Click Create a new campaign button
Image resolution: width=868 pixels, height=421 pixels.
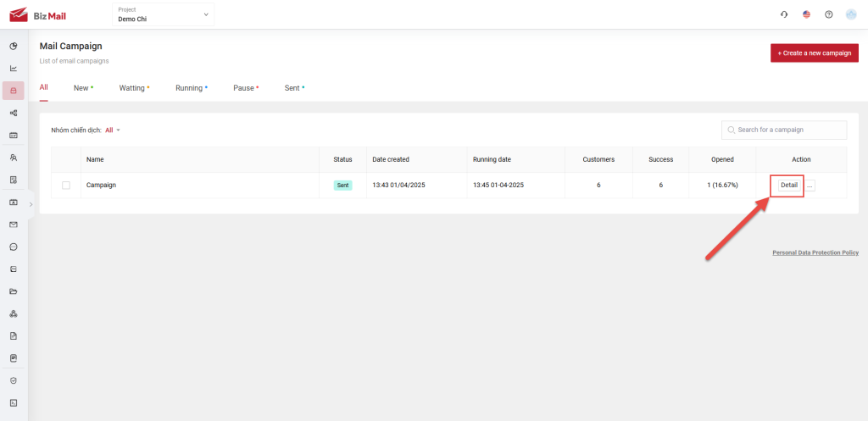pyautogui.click(x=814, y=53)
